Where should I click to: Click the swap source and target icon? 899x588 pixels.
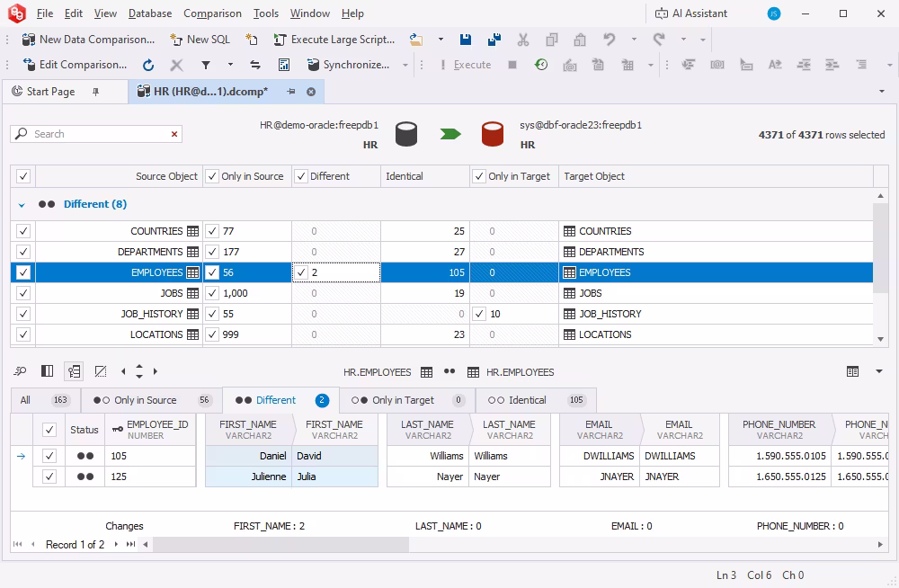[255, 65]
